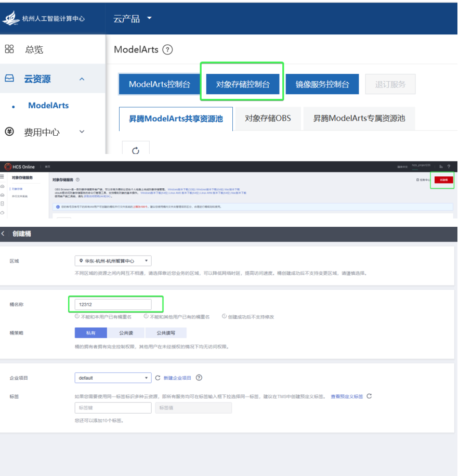Click the info icon before 不能和本用户已有桶重名
This screenshot has height=476, width=459.
(x=77, y=316)
